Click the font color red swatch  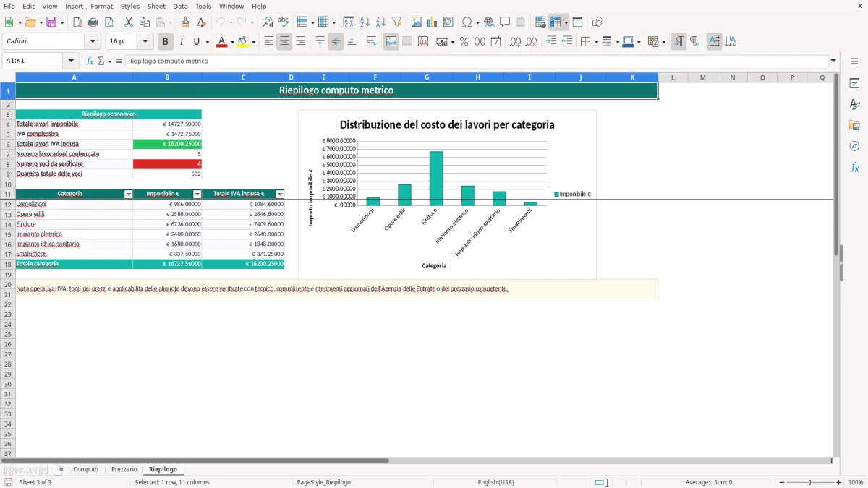point(221,42)
